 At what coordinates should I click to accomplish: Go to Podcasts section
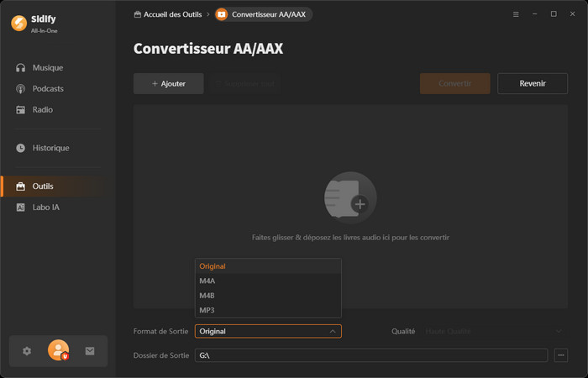click(48, 89)
